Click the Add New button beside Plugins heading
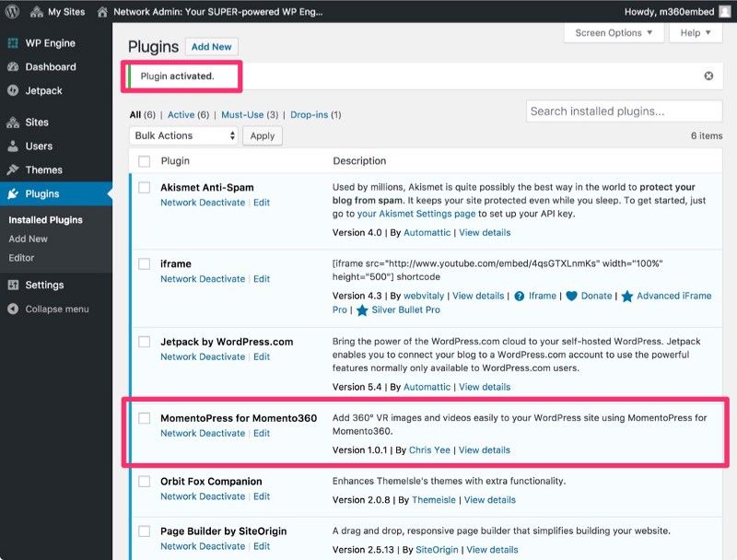The image size is (737, 560). (212, 46)
